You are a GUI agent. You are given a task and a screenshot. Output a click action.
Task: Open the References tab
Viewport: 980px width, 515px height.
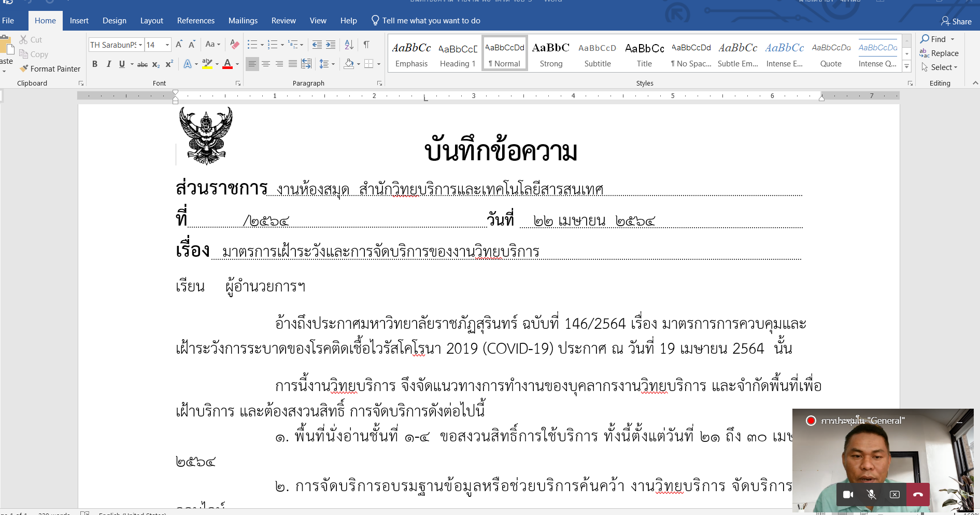[x=195, y=21]
